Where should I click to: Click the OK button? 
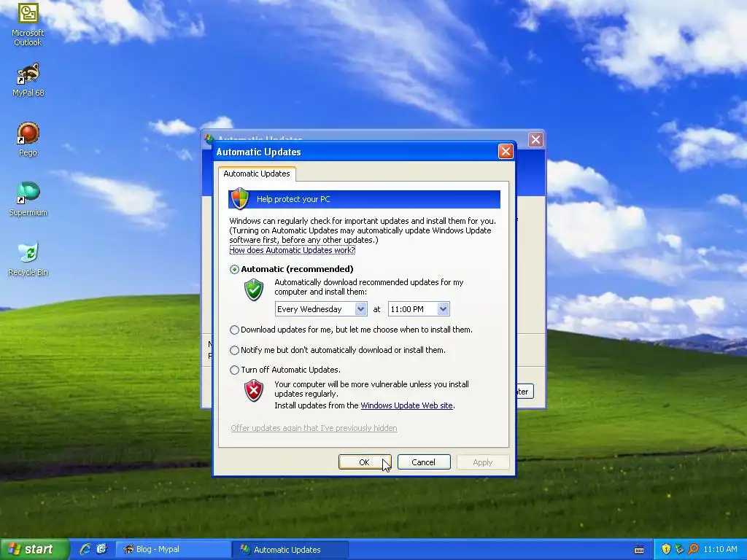(x=365, y=462)
